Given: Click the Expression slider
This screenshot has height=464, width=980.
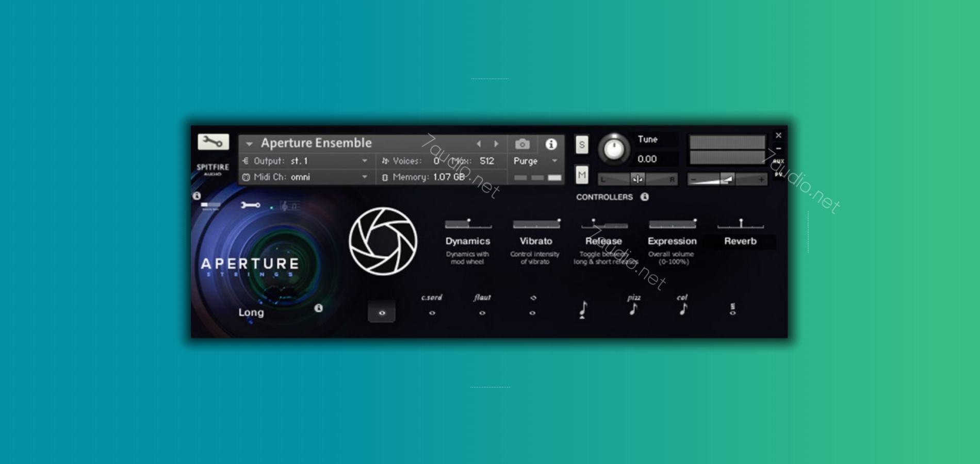Looking at the screenshot, I should tap(673, 224).
